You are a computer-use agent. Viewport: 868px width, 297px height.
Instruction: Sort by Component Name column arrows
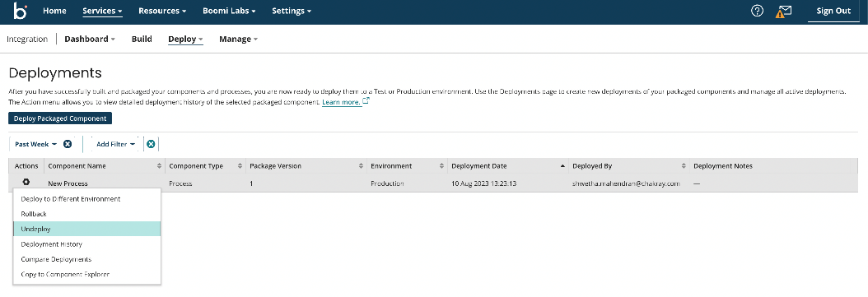pyautogui.click(x=160, y=166)
